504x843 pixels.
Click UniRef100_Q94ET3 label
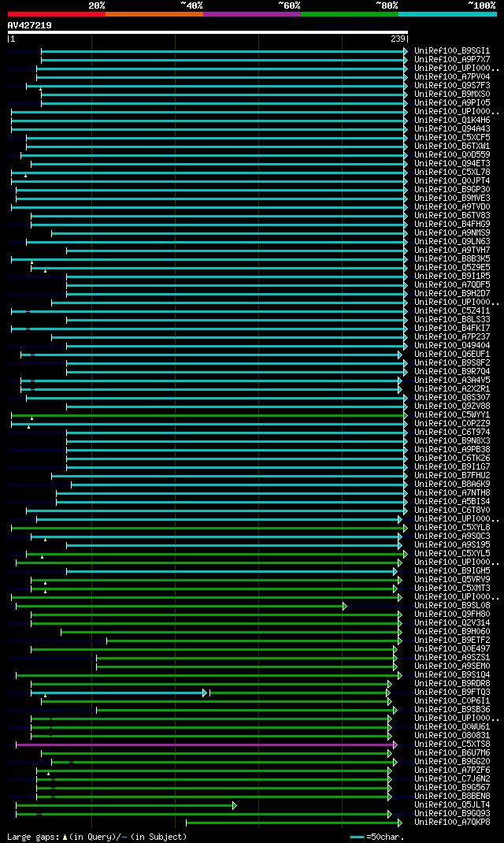point(452,163)
